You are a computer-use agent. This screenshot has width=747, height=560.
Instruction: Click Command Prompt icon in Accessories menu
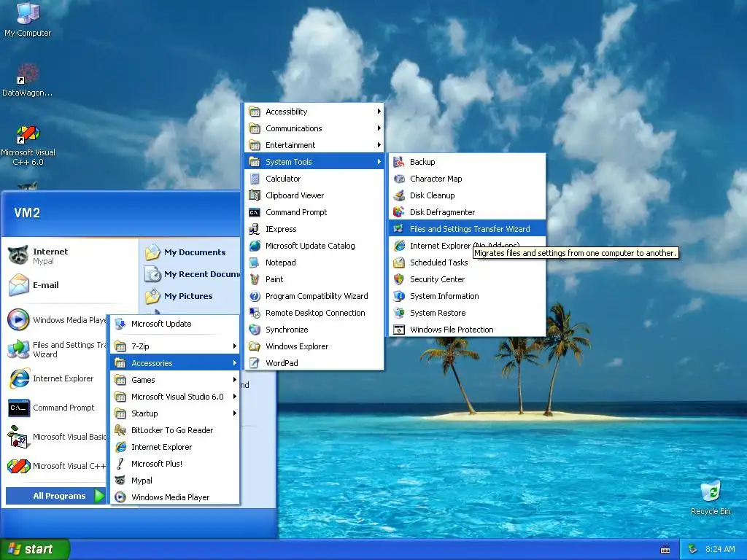click(255, 212)
